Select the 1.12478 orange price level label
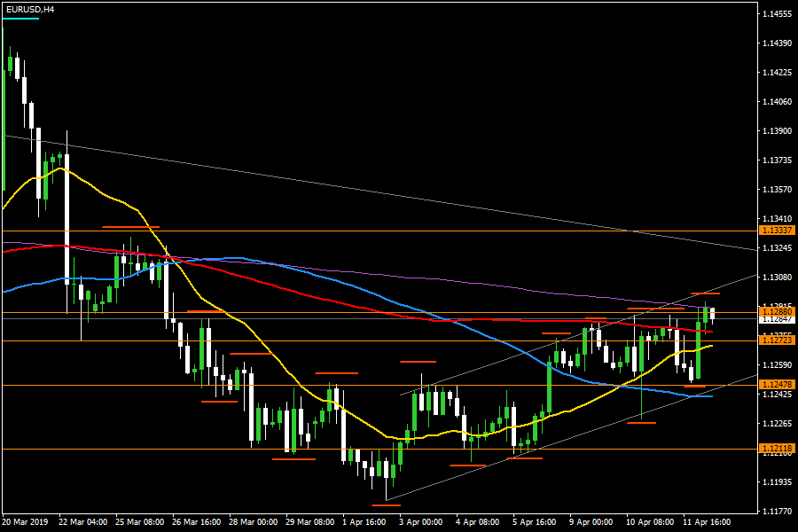Viewport: 798px width, 532px height. 777,385
